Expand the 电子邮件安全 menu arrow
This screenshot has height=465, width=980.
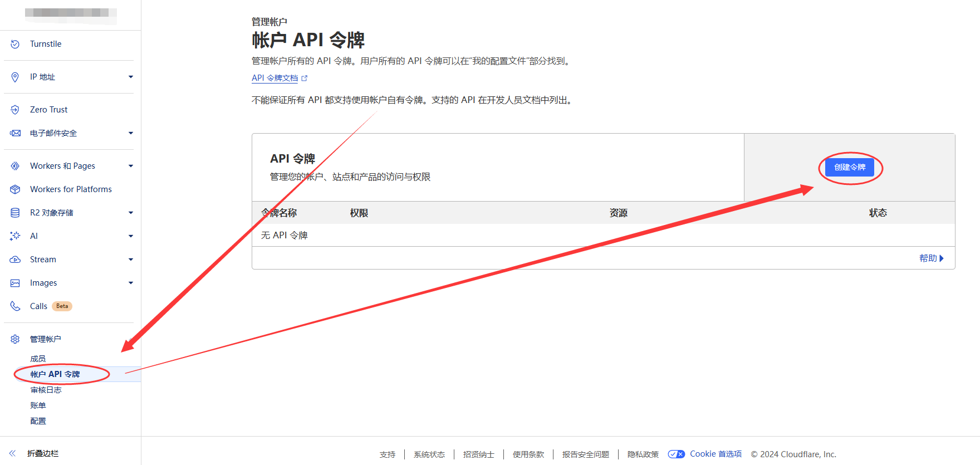(131, 133)
